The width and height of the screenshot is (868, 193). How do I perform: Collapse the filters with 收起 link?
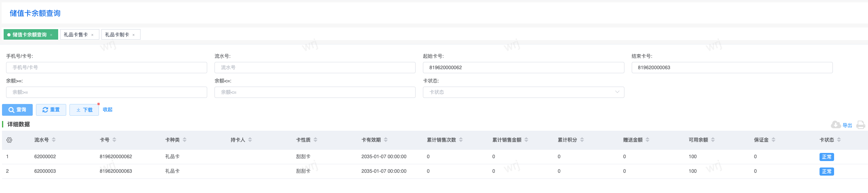coord(107,110)
